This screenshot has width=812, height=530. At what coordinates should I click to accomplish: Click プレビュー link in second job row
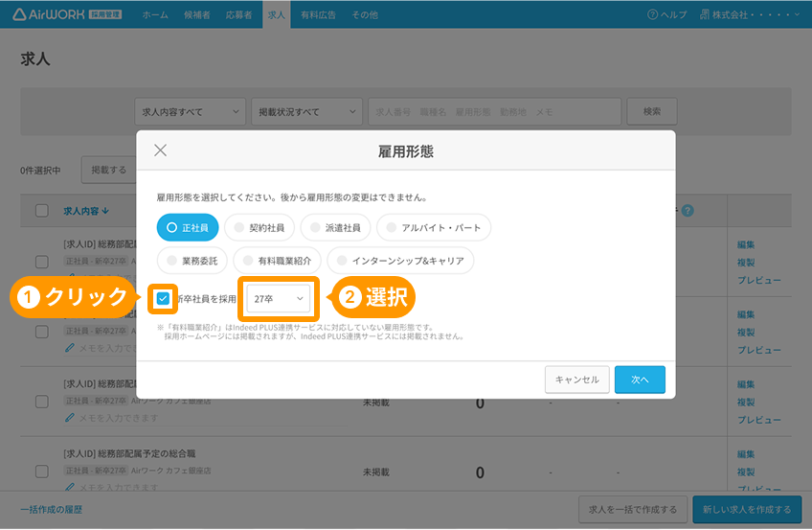point(759,350)
